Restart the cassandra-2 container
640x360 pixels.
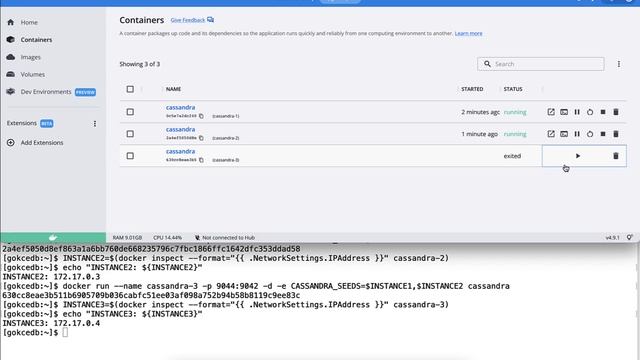[590, 134]
